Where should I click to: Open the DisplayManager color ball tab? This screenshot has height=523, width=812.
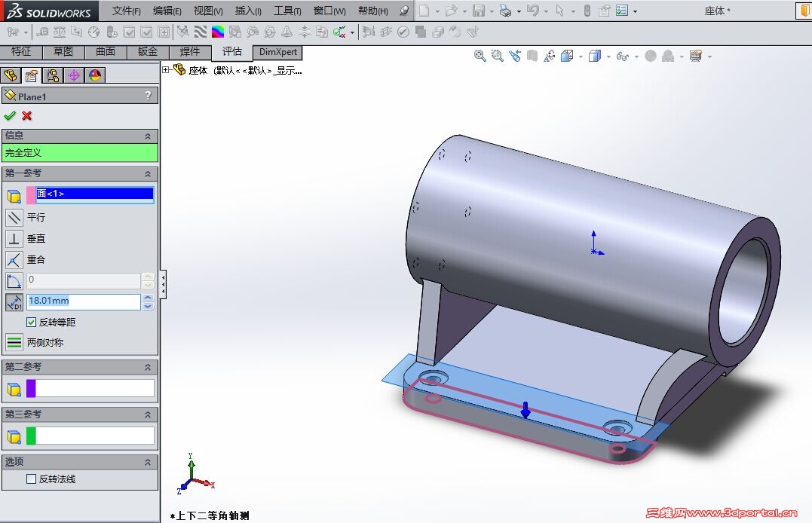95,75
